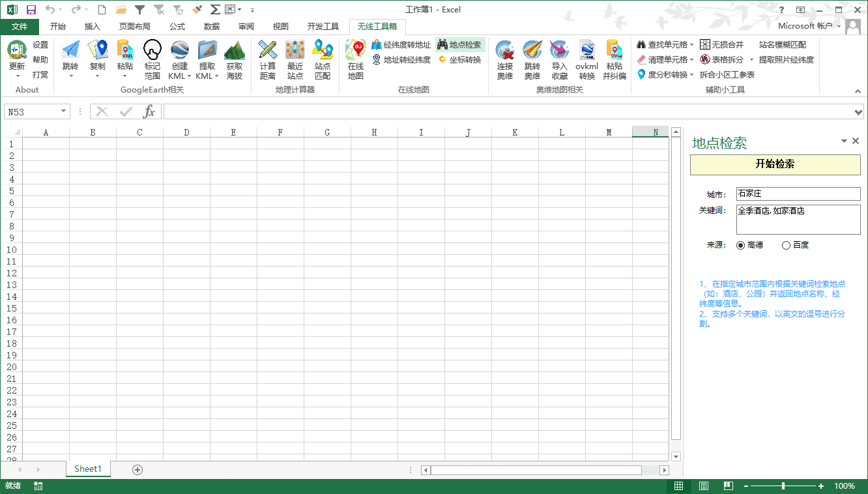The height and width of the screenshot is (494, 868).
Task: Open 查找单元格 dropdown menu
Action: 691,45
